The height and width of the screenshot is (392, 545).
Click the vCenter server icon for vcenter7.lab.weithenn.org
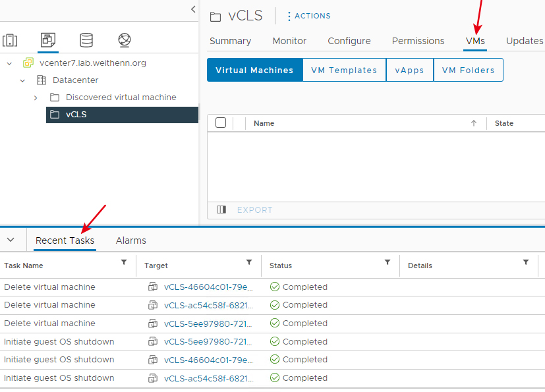(28, 63)
